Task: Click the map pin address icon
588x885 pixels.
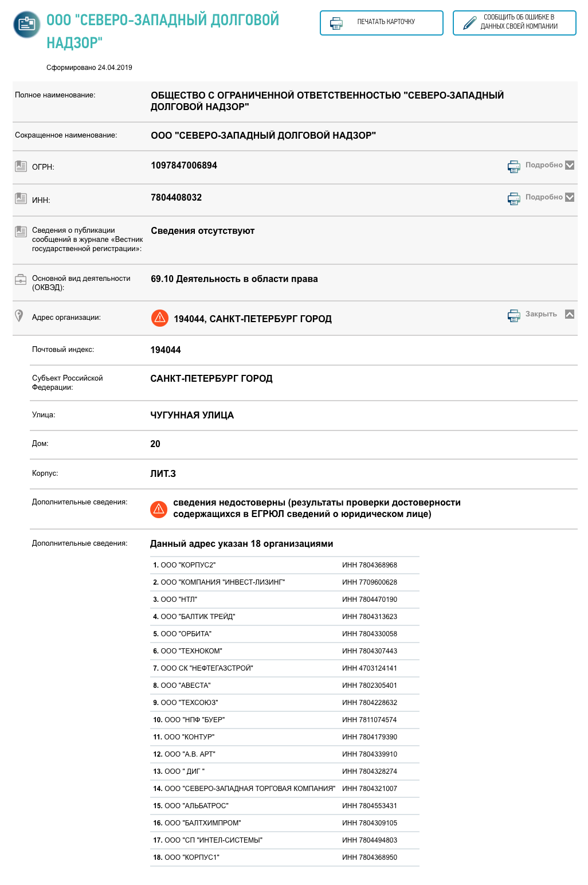Action: (19, 316)
